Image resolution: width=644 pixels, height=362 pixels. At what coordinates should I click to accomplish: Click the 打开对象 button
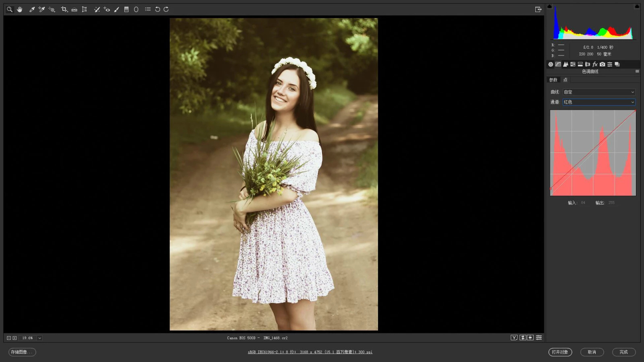coord(560,352)
